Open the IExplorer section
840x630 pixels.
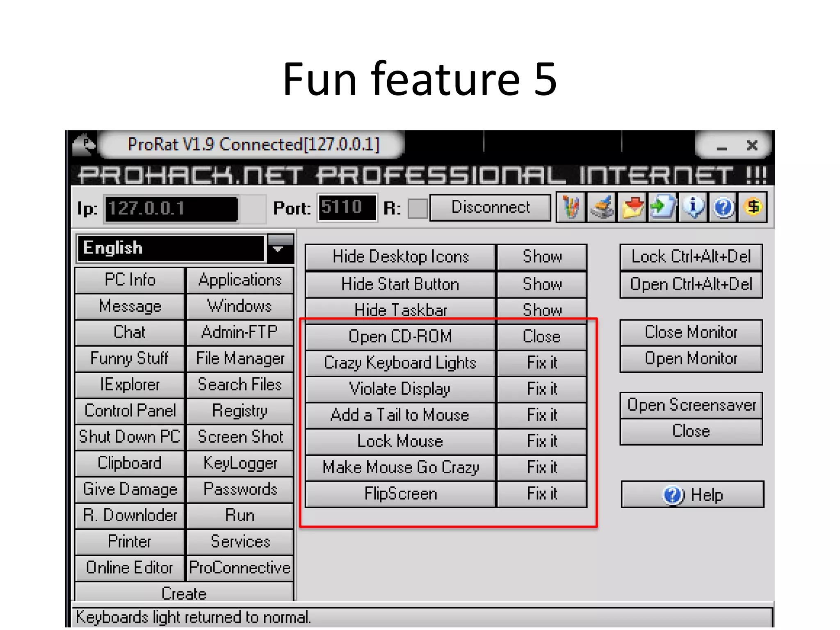pyautogui.click(x=130, y=385)
